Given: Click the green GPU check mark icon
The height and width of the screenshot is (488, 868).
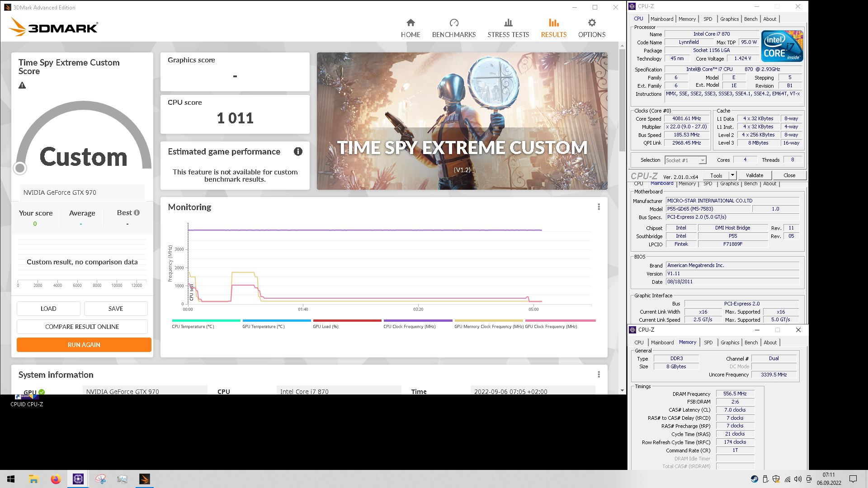Looking at the screenshot, I should click(x=42, y=392).
